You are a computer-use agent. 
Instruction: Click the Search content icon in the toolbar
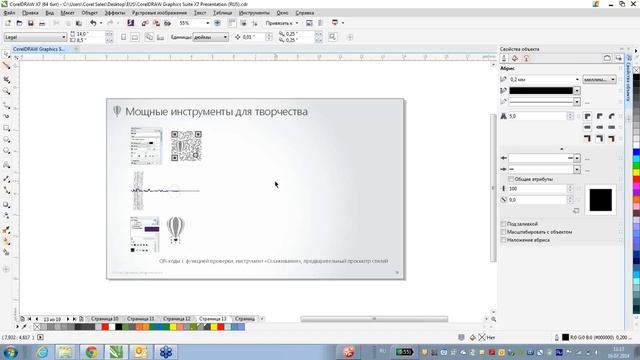[x=131, y=23]
